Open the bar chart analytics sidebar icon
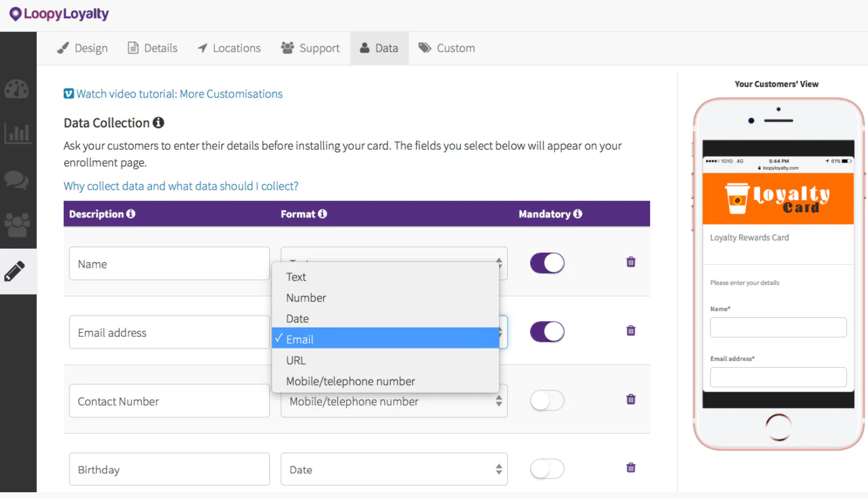The width and height of the screenshot is (868, 499). click(17, 133)
